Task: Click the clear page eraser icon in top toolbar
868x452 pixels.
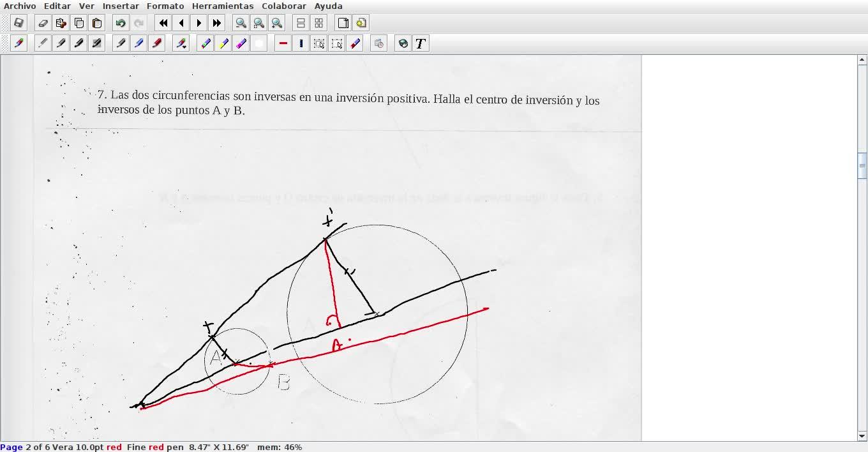Action: (x=43, y=23)
